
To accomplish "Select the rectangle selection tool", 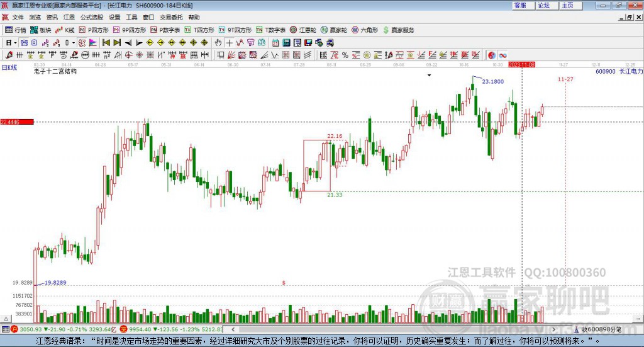I will click(x=221, y=55).
